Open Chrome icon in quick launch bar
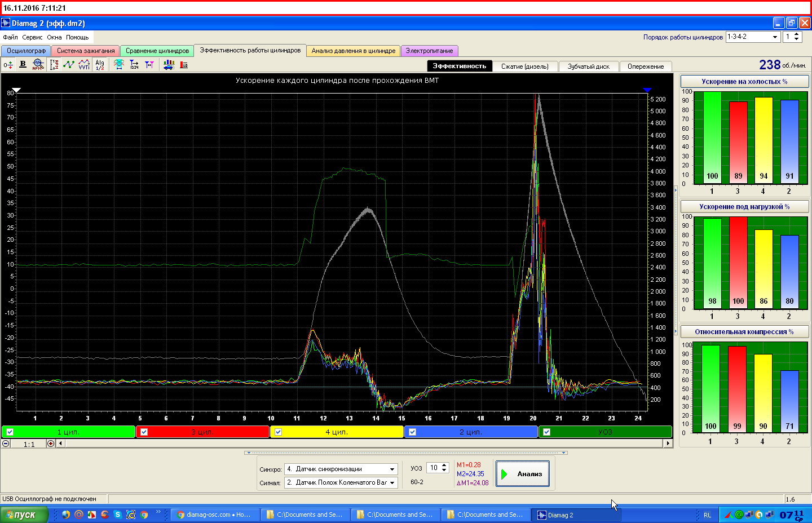812x523 pixels. click(144, 515)
